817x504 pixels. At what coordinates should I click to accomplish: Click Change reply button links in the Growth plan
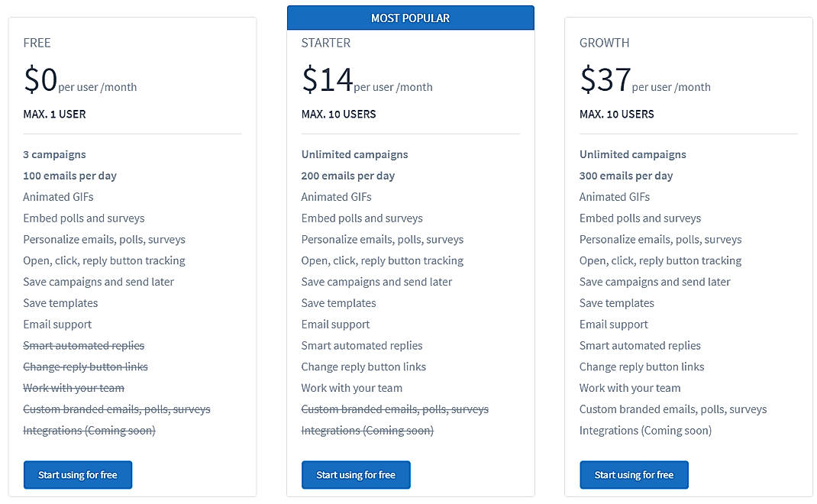642,367
